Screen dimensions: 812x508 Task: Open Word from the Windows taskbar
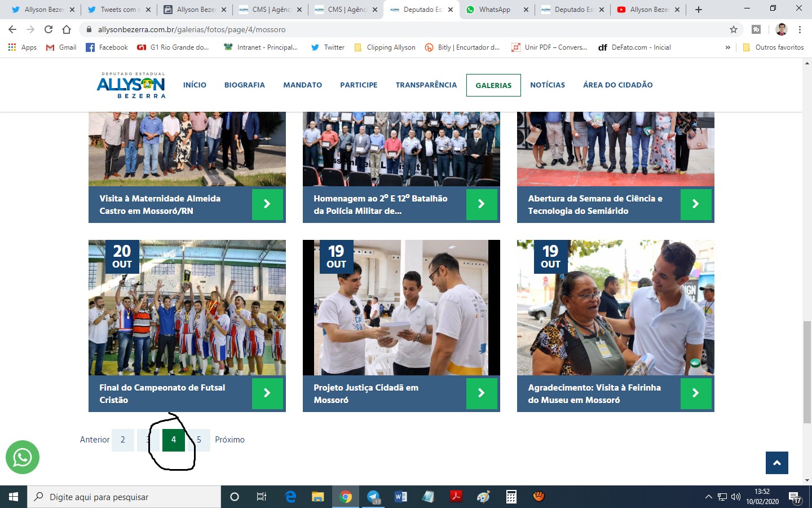400,497
